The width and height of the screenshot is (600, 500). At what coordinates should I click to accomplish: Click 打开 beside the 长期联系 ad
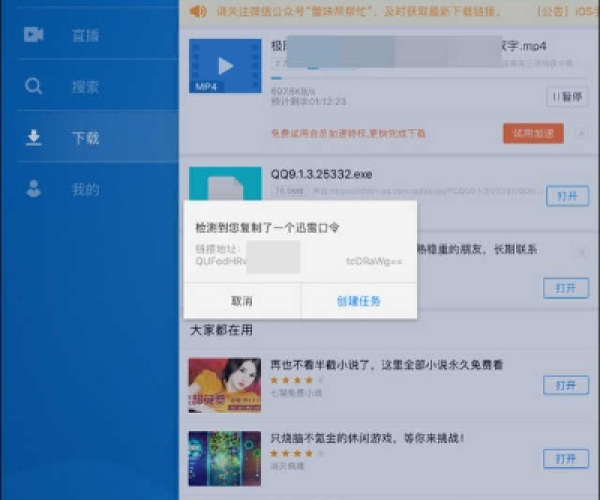566,288
